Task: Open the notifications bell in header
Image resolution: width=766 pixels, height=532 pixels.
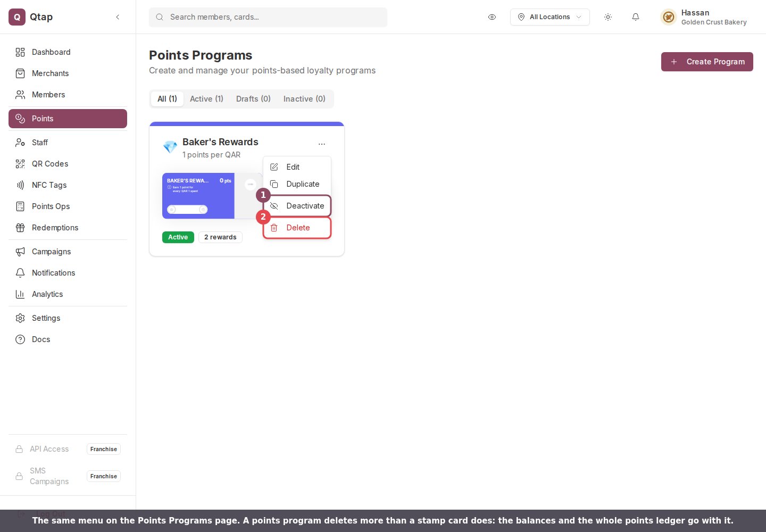Action: coord(636,17)
